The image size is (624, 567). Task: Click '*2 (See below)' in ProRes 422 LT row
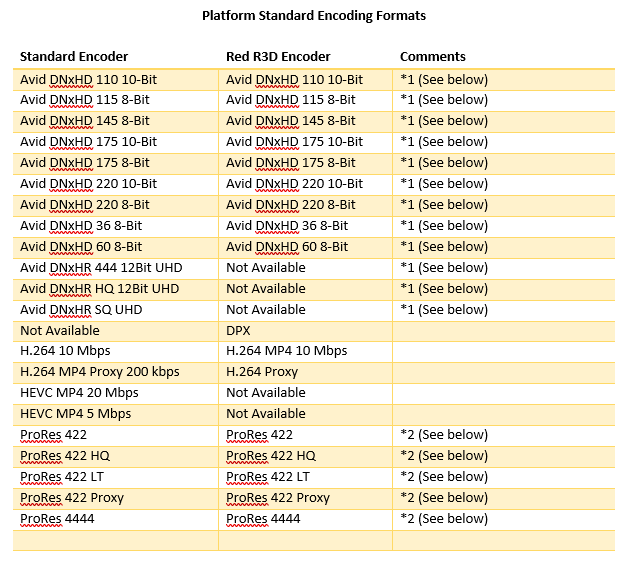[444, 477]
